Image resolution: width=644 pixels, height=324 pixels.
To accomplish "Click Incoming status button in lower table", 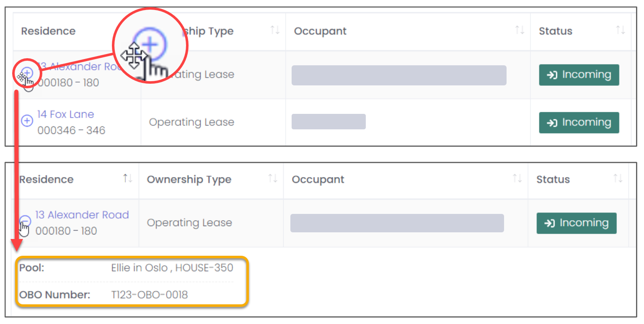I will [x=577, y=223].
